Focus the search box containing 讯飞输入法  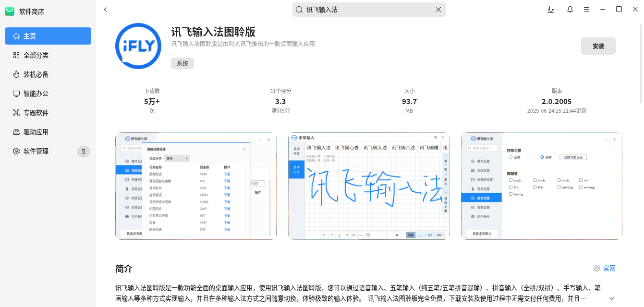point(369,10)
